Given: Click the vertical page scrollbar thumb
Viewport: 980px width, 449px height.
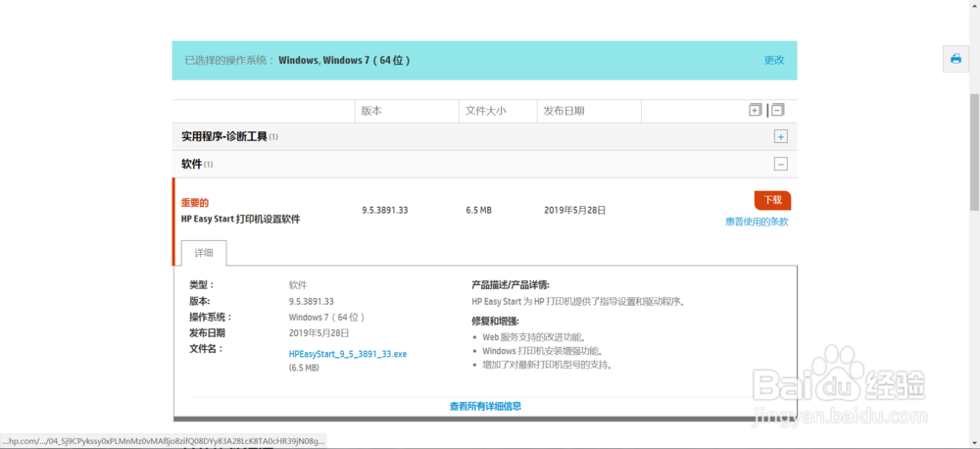Looking at the screenshot, I should [x=974, y=153].
